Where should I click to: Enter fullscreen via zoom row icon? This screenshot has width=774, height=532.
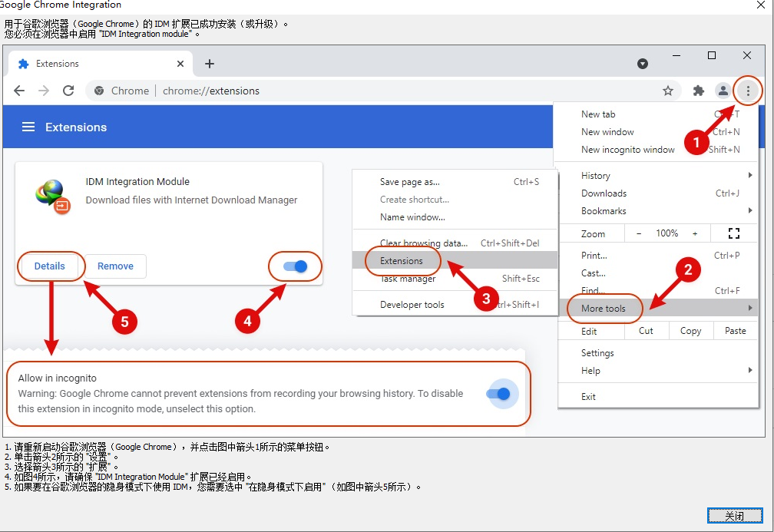point(734,233)
